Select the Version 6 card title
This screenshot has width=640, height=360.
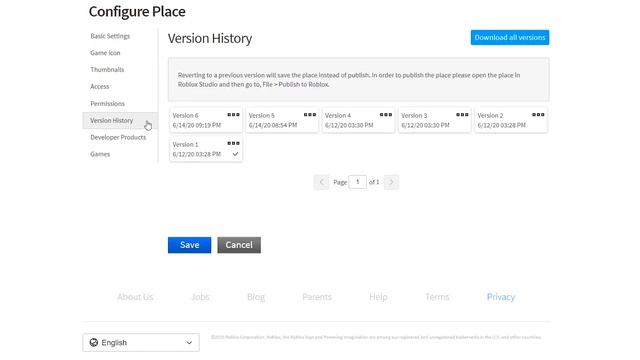tap(185, 116)
